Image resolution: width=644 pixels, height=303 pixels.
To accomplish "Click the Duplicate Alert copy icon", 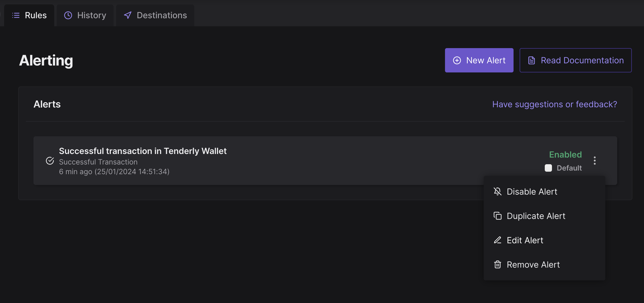I will pos(498,216).
